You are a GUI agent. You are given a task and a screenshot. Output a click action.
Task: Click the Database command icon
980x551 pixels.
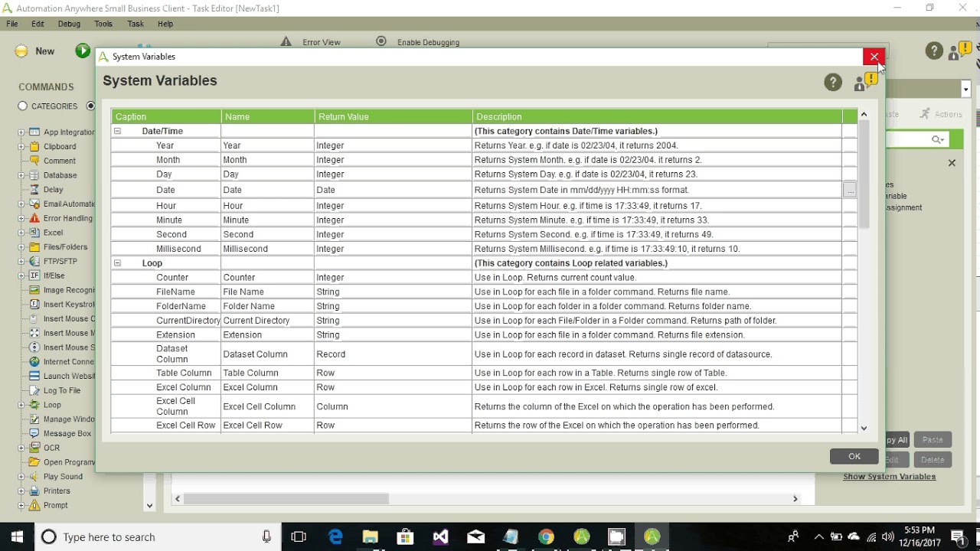(34, 175)
